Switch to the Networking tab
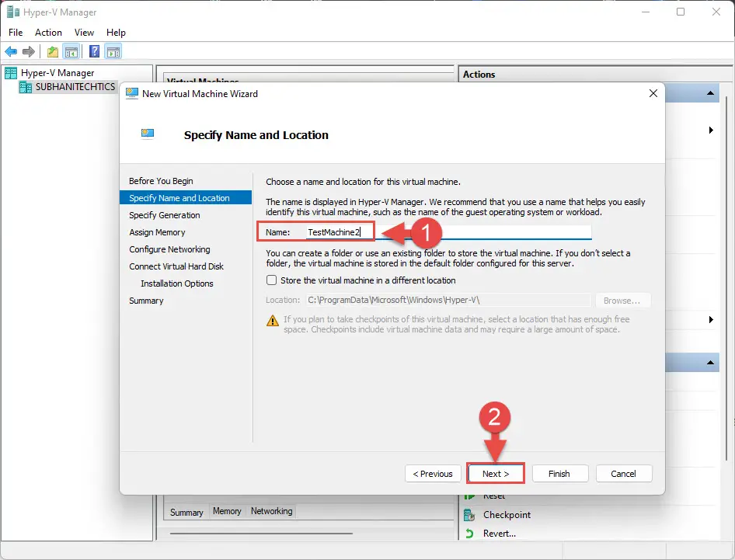Screen dimensions: 735x560 tap(271, 511)
